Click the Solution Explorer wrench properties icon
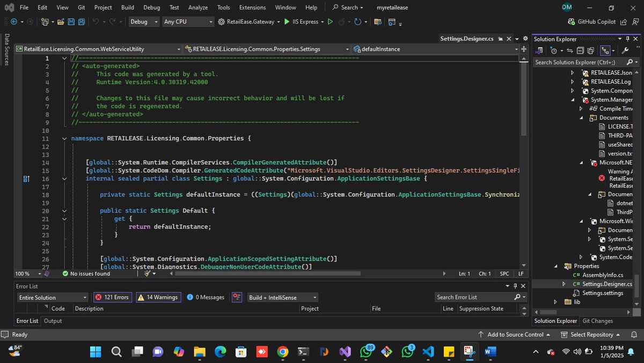Viewport: 644px width, 363px height. [x=624, y=50]
